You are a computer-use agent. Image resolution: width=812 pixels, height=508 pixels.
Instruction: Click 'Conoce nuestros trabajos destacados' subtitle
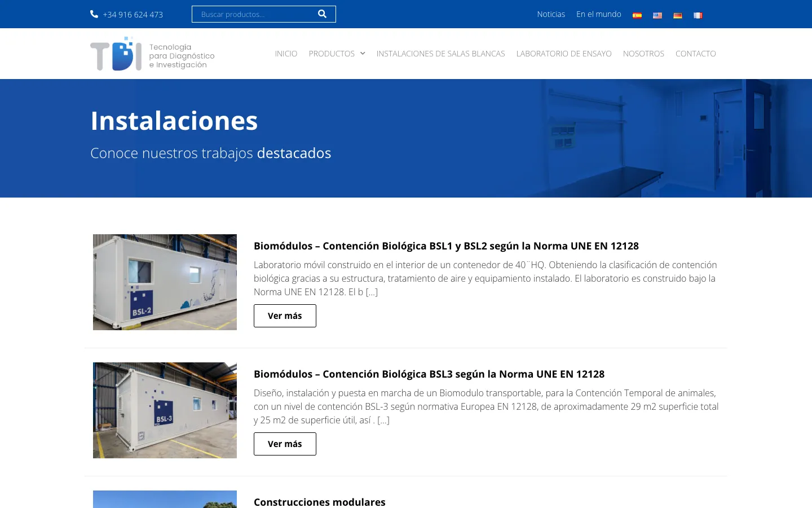click(211, 153)
